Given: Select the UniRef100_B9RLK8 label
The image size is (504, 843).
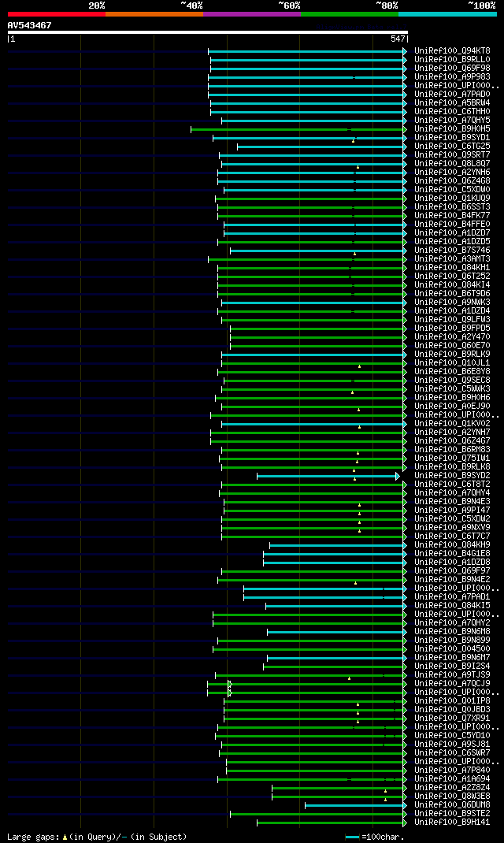Looking at the screenshot, I should coord(452,466).
